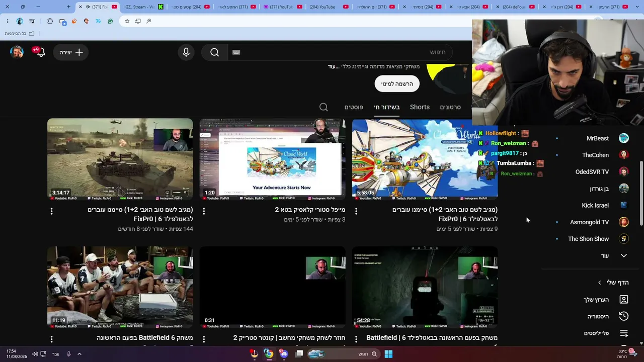This screenshot has height=362, width=644.
Task: Click the zoom magnifier icon in address bar
Action: (149, 21)
